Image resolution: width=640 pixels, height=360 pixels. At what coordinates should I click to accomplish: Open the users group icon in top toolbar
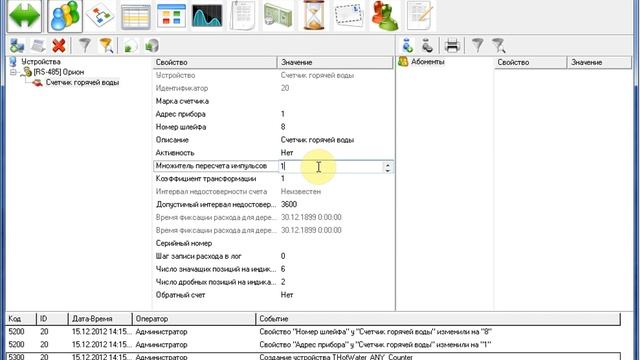(65, 16)
